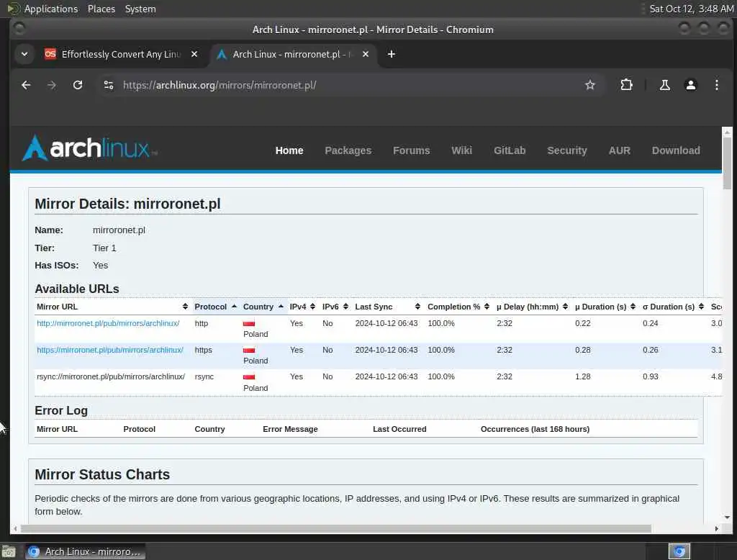Sort table by Last Sync column

(387, 307)
